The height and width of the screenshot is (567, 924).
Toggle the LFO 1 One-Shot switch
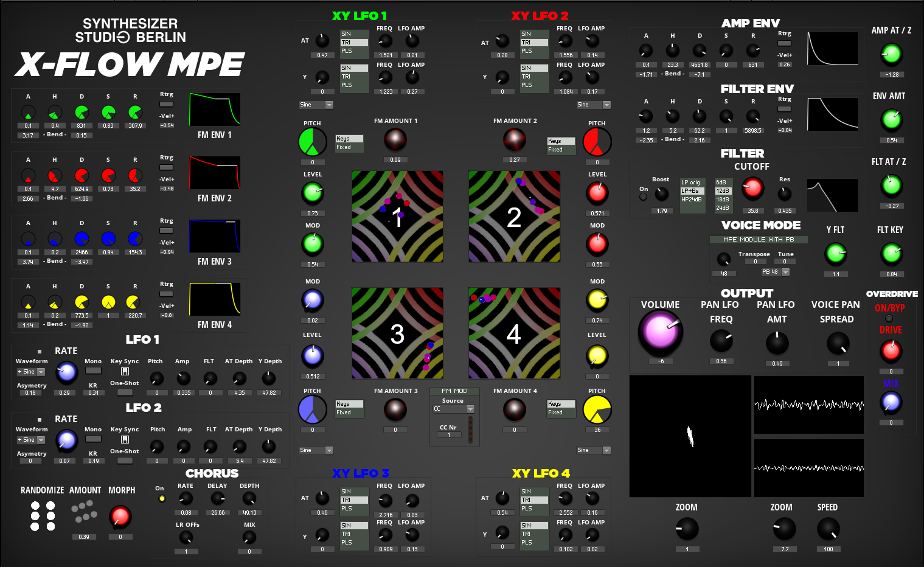(125, 392)
